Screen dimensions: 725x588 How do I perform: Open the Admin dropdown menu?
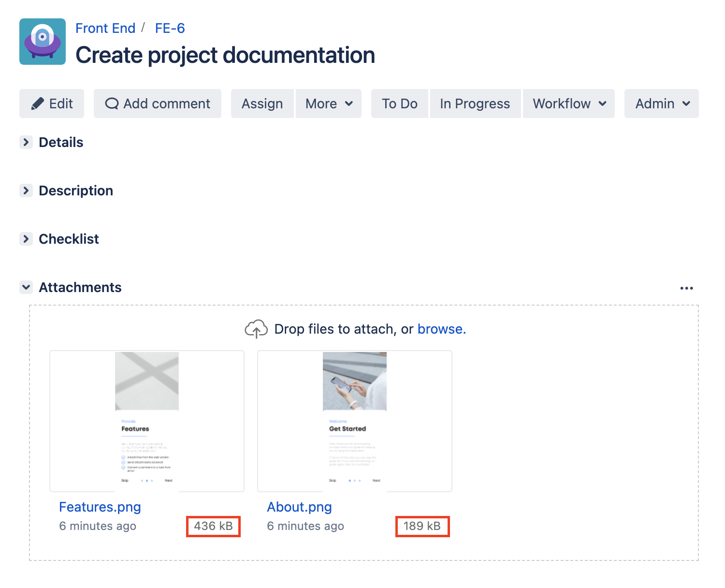pos(662,103)
